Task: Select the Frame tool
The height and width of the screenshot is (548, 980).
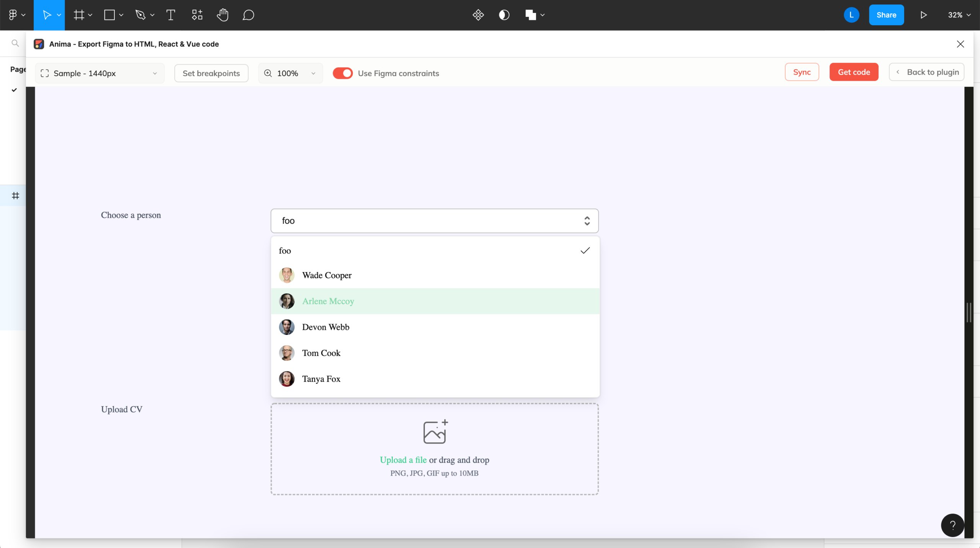Action: (x=79, y=15)
